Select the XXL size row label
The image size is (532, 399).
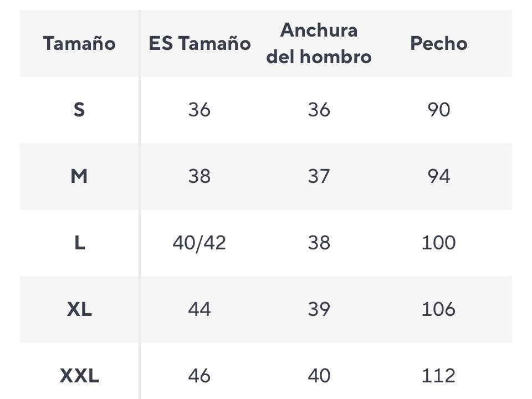pyautogui.click(x=79, y=376)
